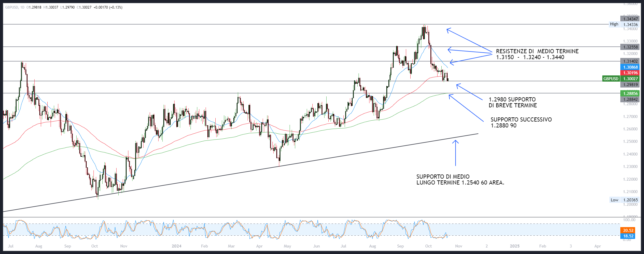This screenshot has width=644, height=254.
Task: Select the 1.31402 horizontal line price label
Action: pyautogui.click(x=630, y=61)
